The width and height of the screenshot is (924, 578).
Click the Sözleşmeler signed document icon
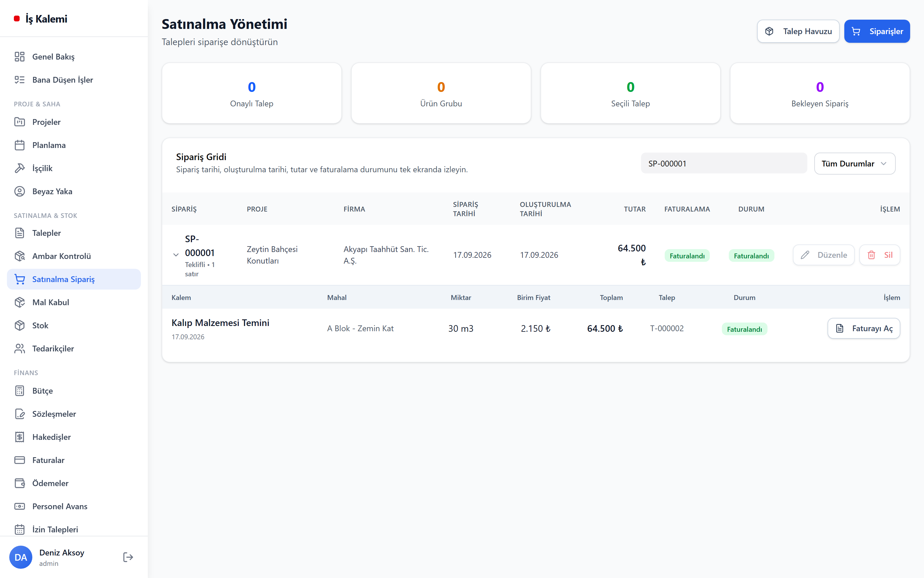pos(19,414)
